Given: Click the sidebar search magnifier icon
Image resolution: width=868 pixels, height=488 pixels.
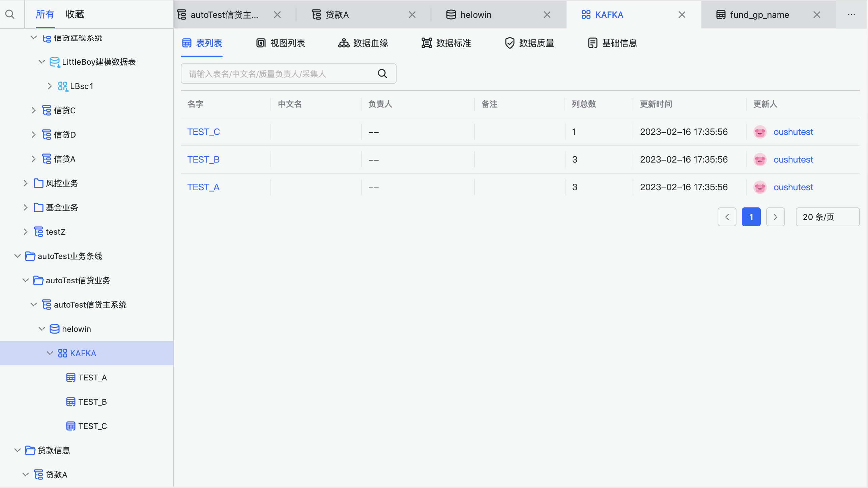Looking at the screenshot, I should coord(10,14).
